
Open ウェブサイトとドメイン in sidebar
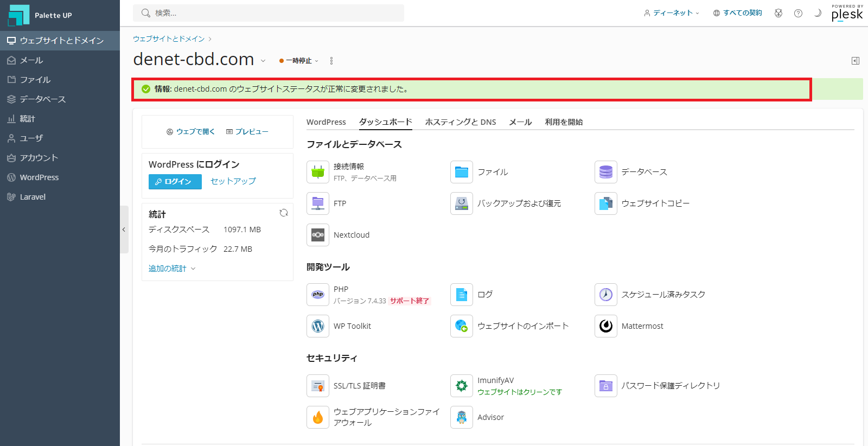tap(60, 41)
